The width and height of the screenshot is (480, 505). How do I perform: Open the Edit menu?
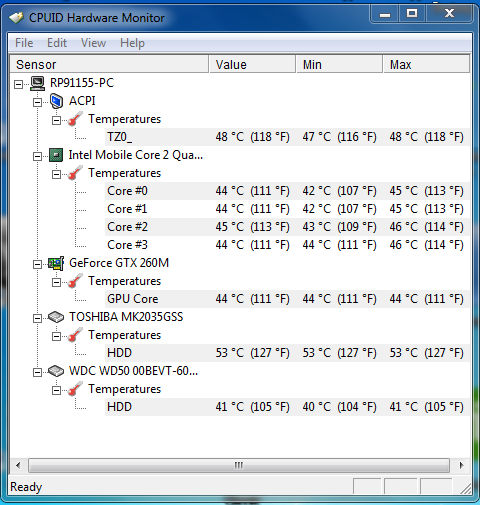tap(57, 43)
